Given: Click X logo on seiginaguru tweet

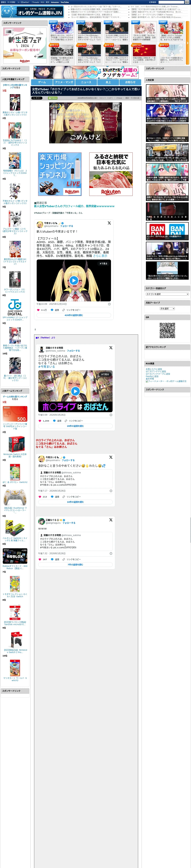Looking at the screenshot, I should pos(111,520).
